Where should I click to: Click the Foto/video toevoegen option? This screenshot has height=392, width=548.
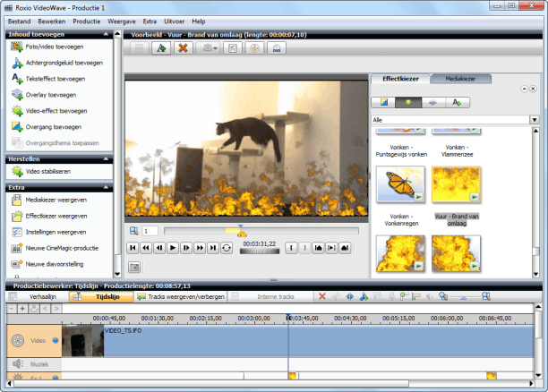click(56, 47)
